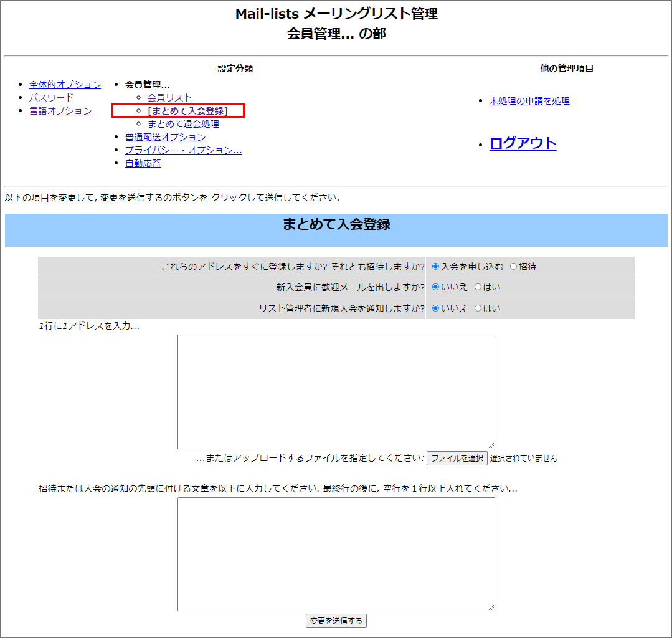Viewport: 672px width, 638px height.
Task: Open the 言語オプション link
Action: click(60, 111)
